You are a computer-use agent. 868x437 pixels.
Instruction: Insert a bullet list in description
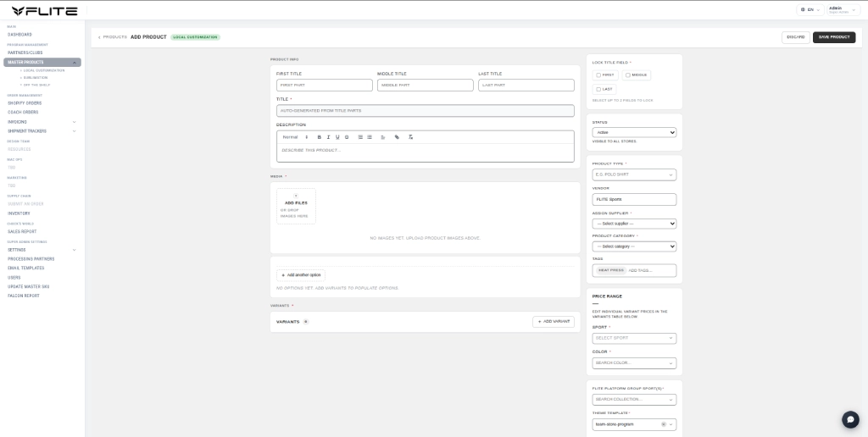coord(370,137)
